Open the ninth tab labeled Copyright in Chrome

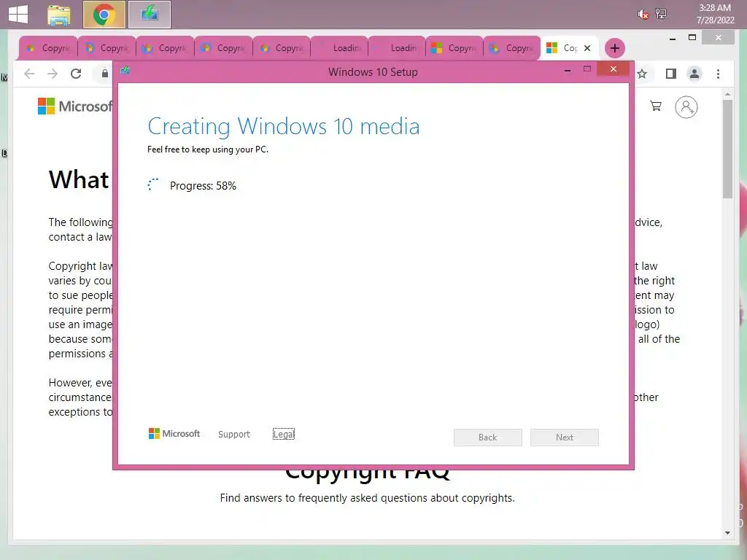[x=512, y=48]
